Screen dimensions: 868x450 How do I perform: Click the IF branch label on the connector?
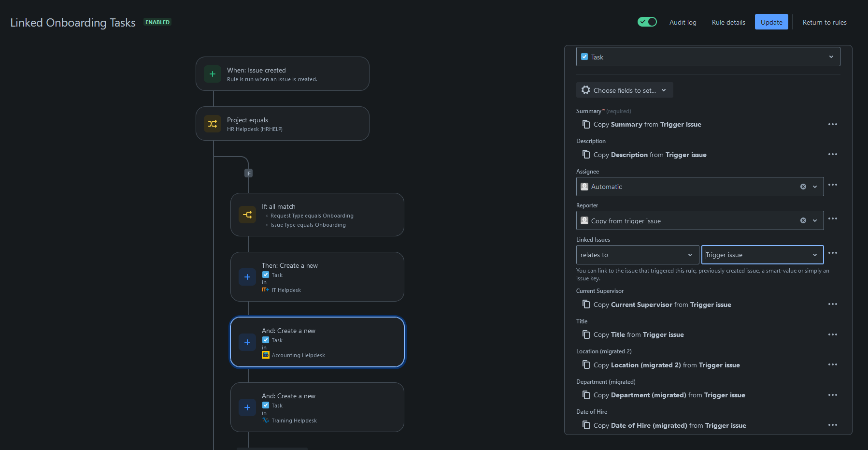(248, 173)
